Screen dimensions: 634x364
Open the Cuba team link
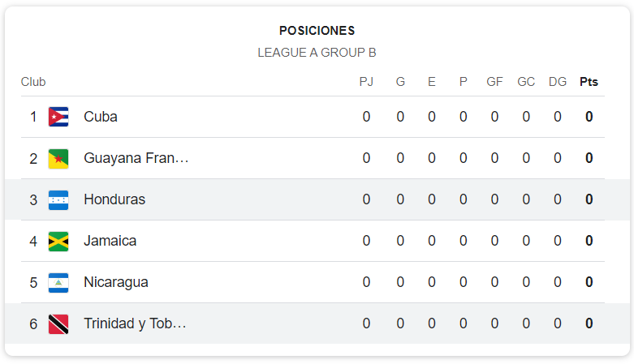click(101, 117)
